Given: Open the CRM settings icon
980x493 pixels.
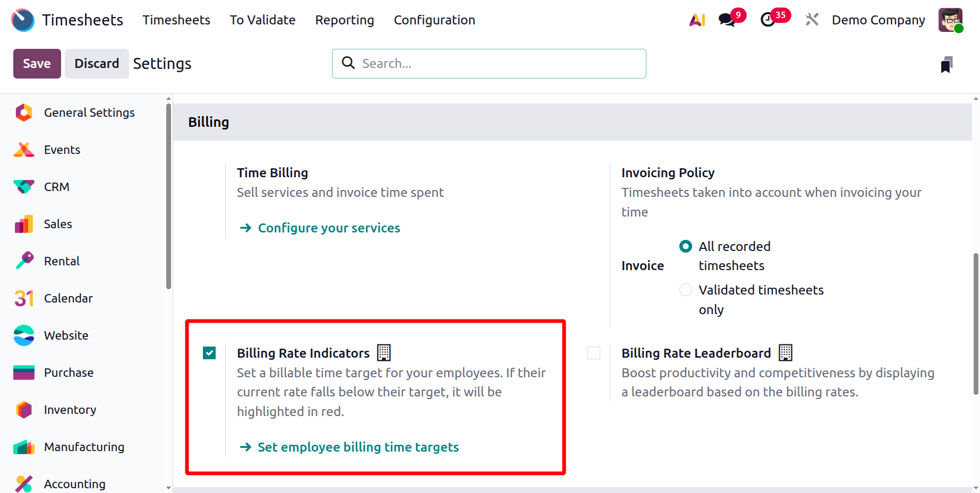Looking at the screenshot, I should [24, 187].
